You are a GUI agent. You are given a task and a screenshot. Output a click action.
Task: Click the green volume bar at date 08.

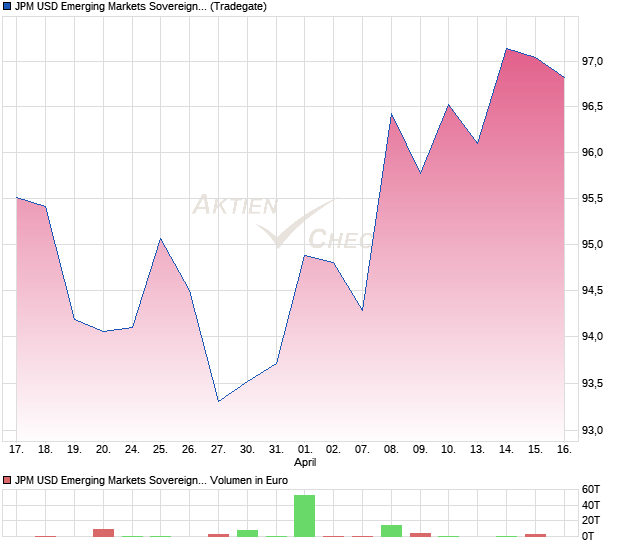[x=391, y=531]
